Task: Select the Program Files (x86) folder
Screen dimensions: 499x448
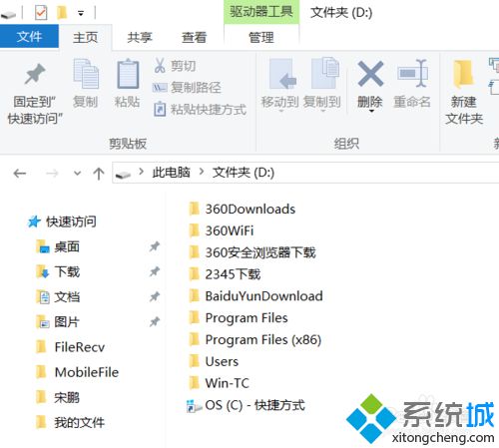Action: tap(254, 339)
